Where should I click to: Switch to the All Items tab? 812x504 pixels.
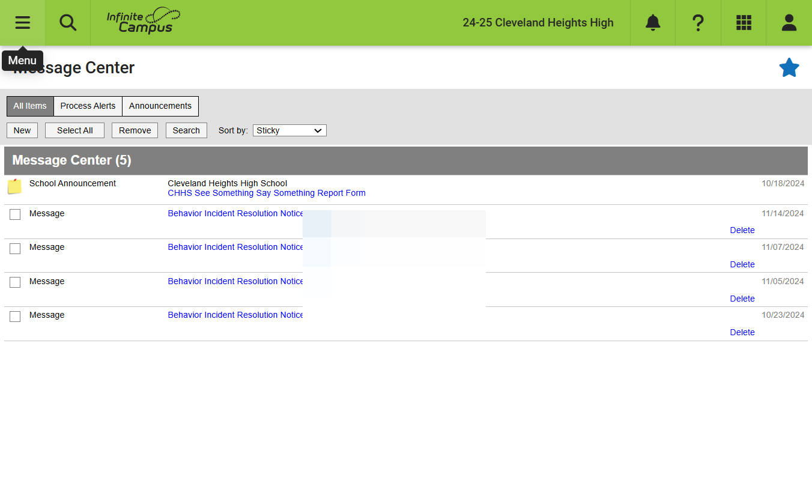coord(30,106)
